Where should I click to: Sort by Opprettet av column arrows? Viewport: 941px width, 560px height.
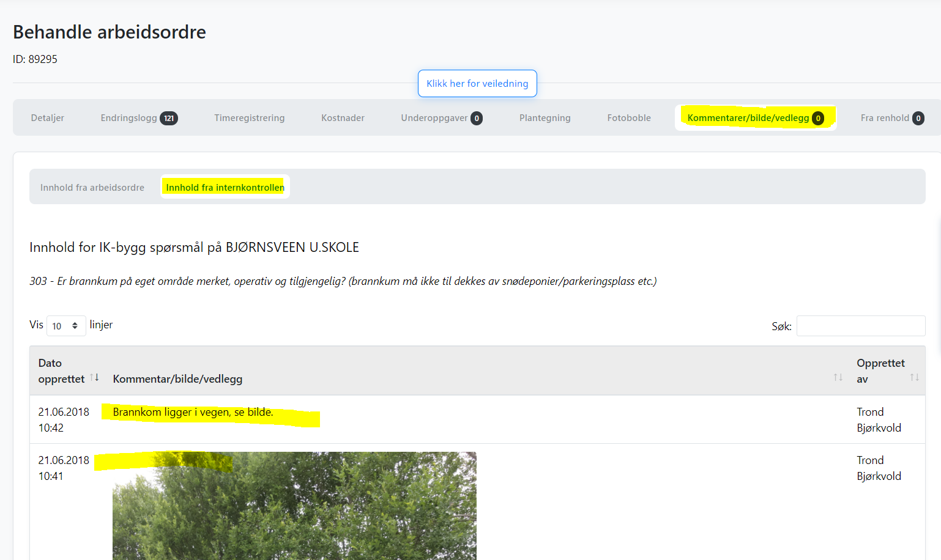(x=914, y=377)
